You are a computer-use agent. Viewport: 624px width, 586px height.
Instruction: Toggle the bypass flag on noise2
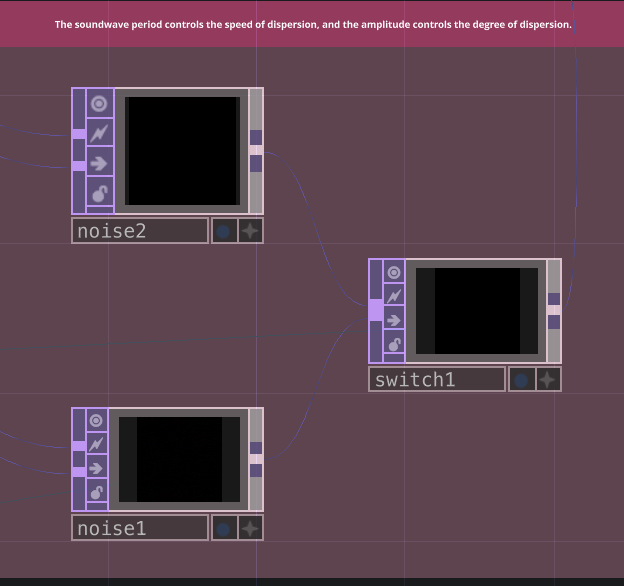pyautogui.click(x=99, y=132)
